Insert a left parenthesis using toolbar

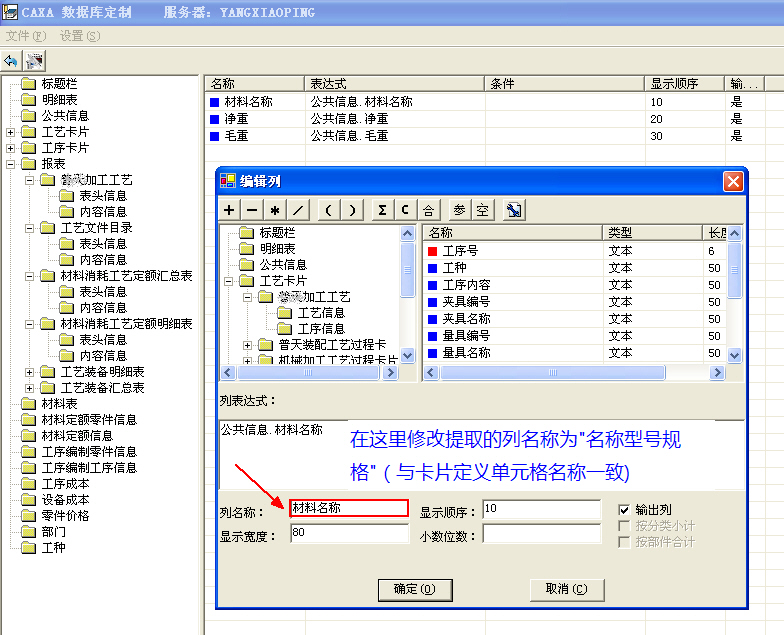click(329, 210)
